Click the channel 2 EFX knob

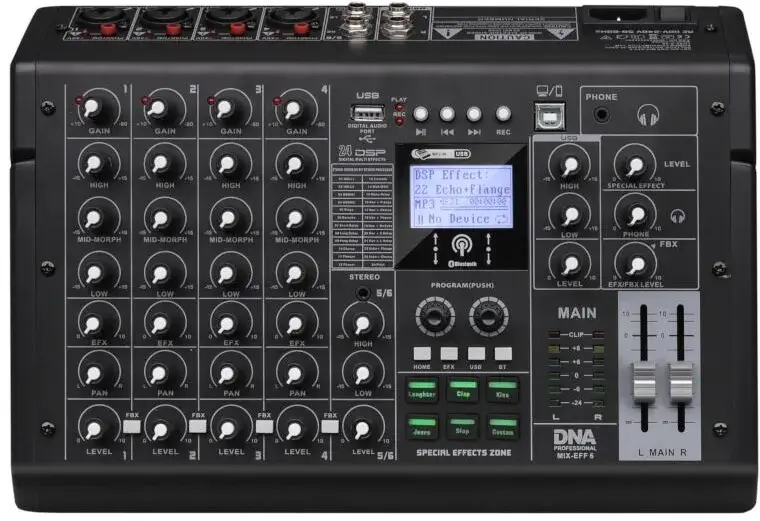click(x=159, y=323)
